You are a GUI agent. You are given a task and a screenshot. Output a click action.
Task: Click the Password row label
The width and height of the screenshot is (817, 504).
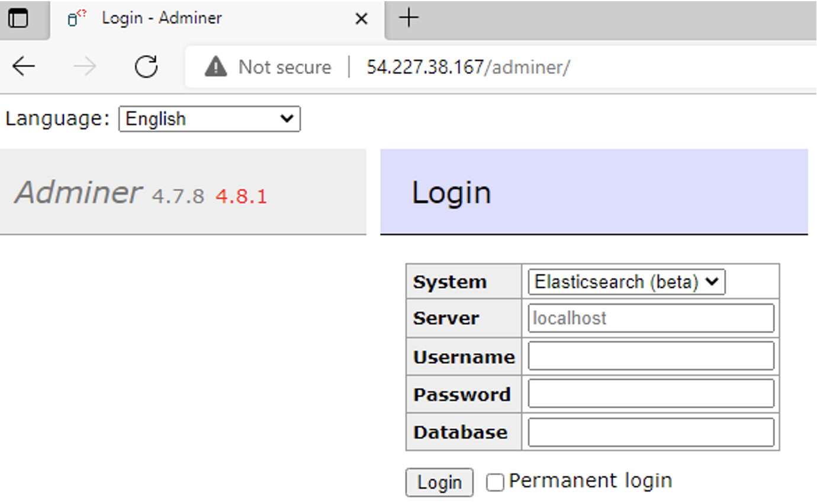click(462, 395)
